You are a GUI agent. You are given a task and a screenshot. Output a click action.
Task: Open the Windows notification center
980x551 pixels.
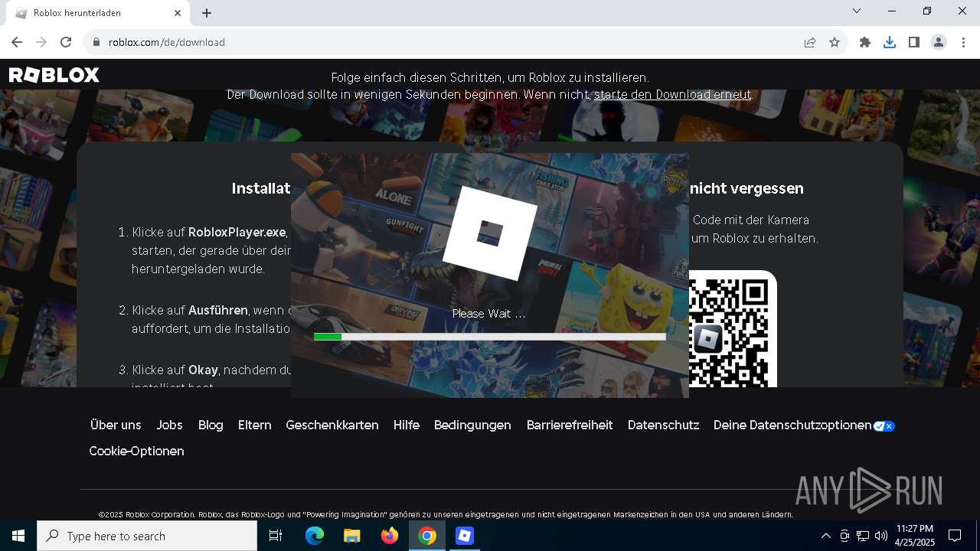pos(955,536)
